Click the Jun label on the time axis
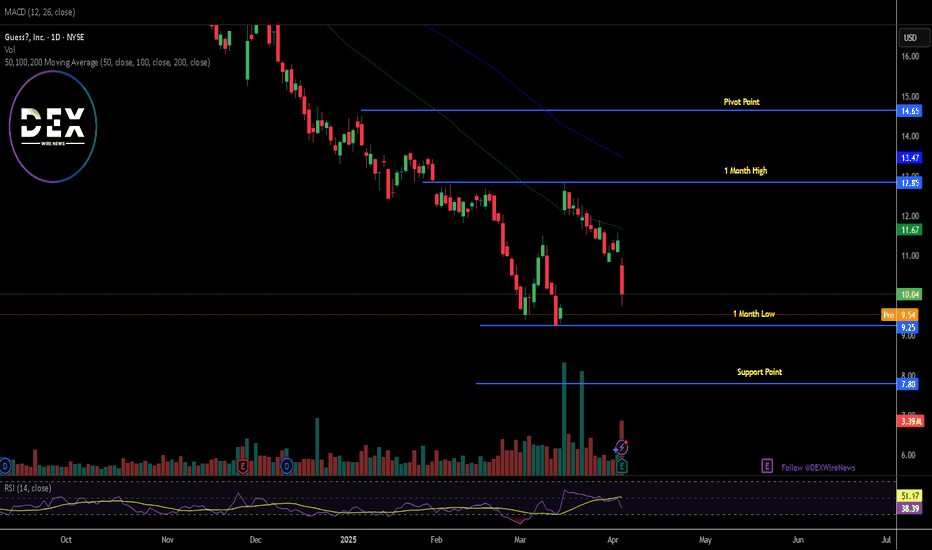The height and width of the screenshot is (550, 932). 798,540
